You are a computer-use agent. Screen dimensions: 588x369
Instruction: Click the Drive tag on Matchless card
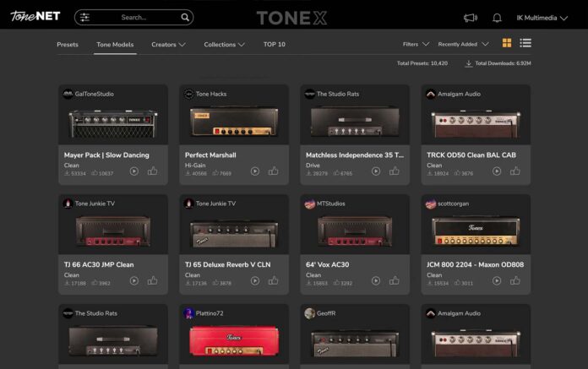(x=313, y=166)
